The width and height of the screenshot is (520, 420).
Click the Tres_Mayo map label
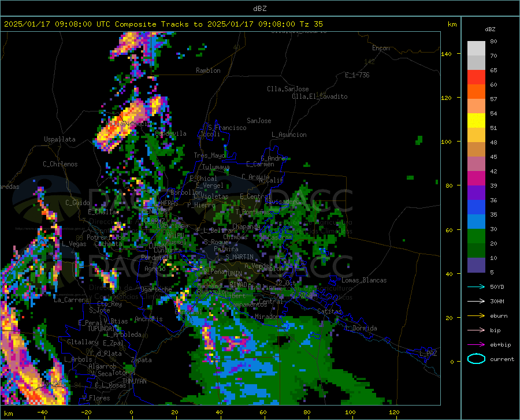click(x=210, y=155)
